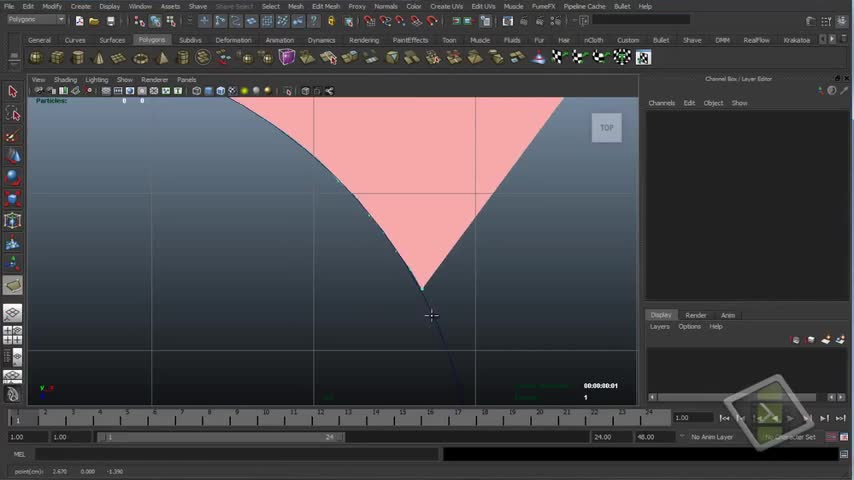Toggle the lock selection padlock icon

(x=331, y=21)
